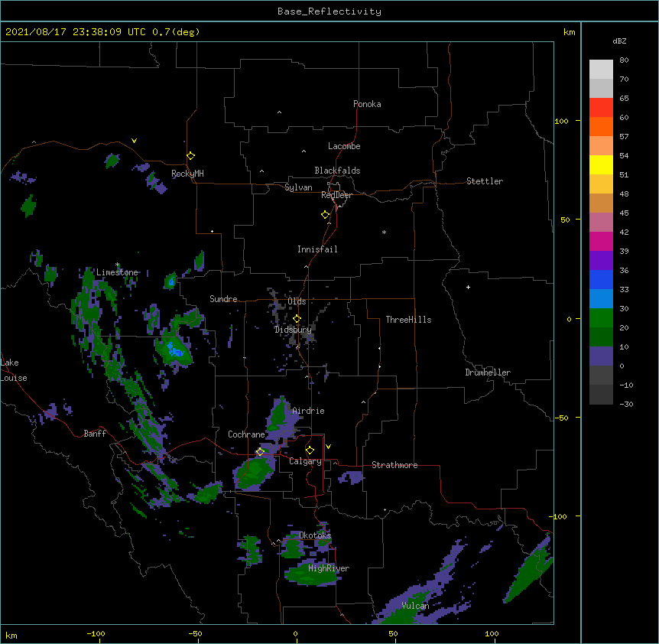Click the purple 10 dBZ legend swatch
The image size is (659, 644).
click(601, 356)
